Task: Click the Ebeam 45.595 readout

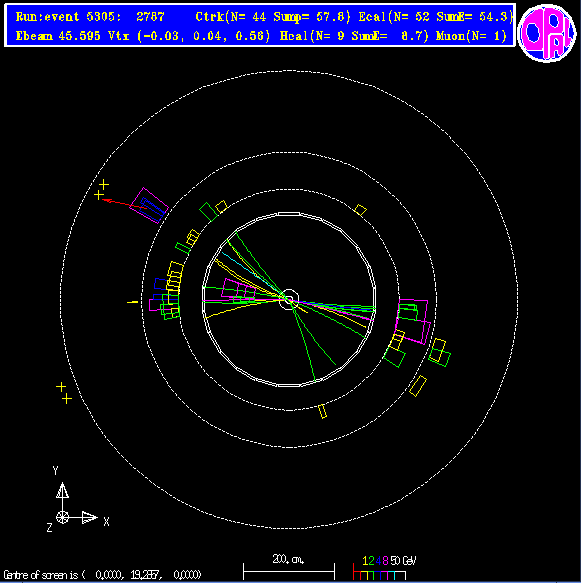Action: (58, 36)
